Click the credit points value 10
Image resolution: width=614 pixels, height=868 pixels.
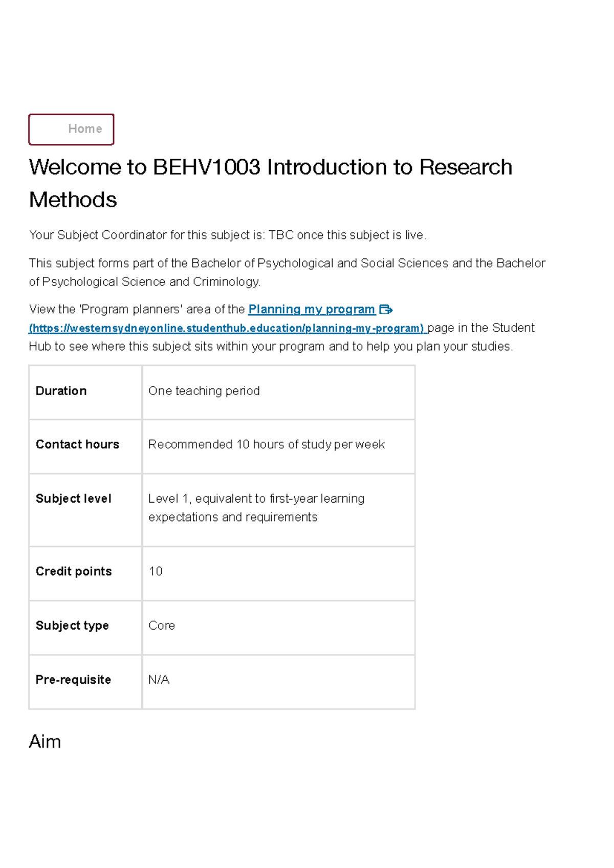156,572
